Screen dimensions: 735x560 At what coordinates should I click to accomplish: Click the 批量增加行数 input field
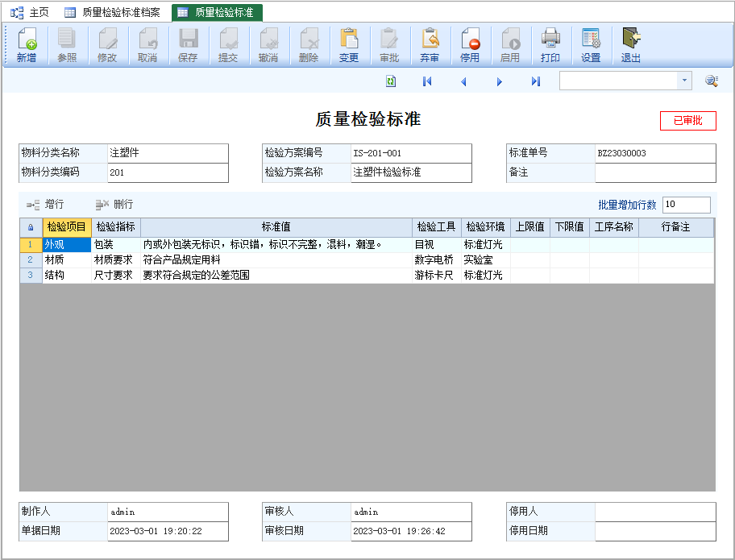(686, 205)
